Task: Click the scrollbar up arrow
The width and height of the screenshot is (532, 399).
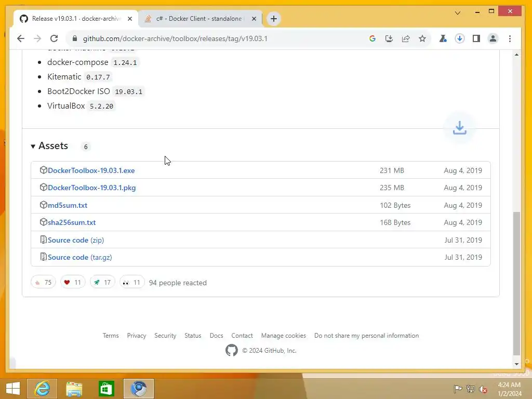Action: [516, 55]
